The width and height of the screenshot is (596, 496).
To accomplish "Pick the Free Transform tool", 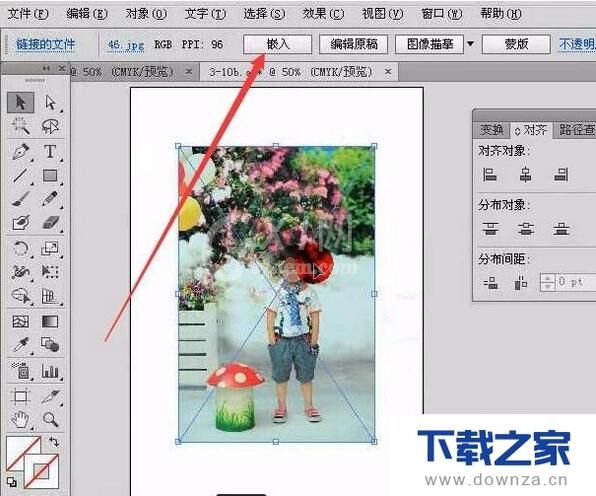I will pos(50,271).
